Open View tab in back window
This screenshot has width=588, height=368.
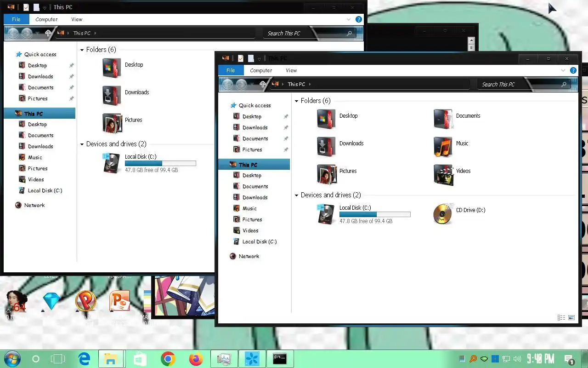pyautogui.click(x=77, y=19)
